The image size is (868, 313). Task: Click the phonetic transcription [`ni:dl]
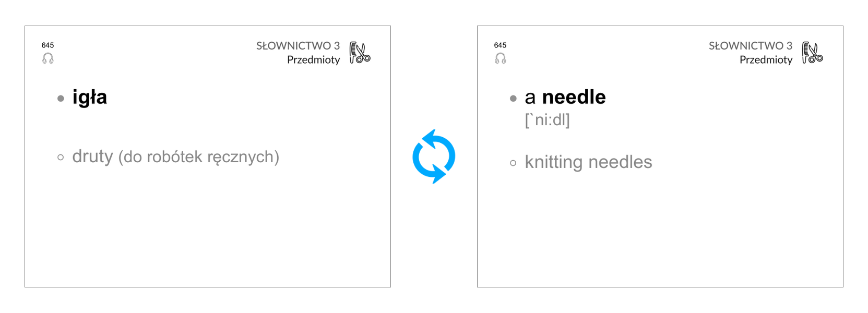pyautogui.click(x=548, y=120)
